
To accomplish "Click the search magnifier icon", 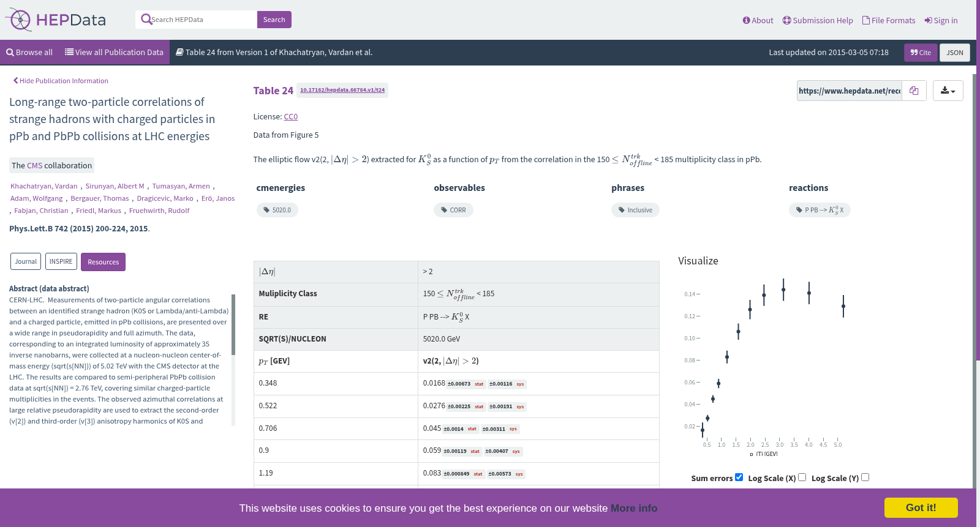I will [146, 20].
